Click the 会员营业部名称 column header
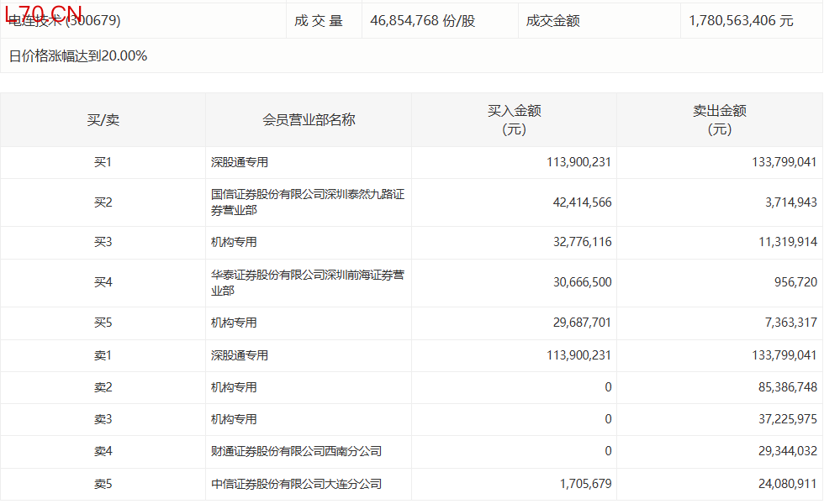The width and height of the screenshot is (824, 504). coord(309,120)
